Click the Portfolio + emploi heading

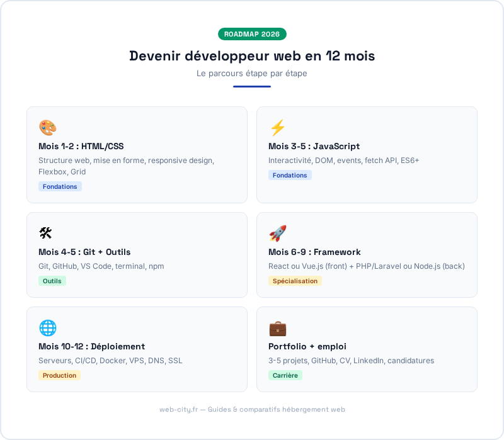[x=308, y=346]
